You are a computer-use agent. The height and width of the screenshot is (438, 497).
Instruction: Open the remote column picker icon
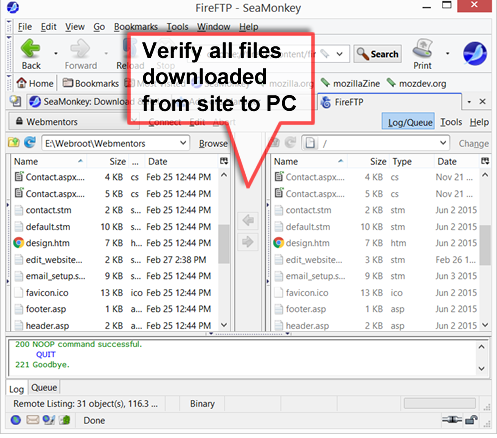click(485, 161)
